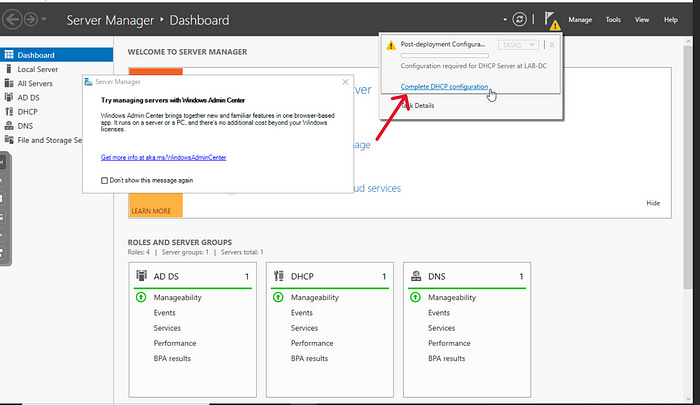
Task: Open the AD DS role tile header
Action: (192, 276)
